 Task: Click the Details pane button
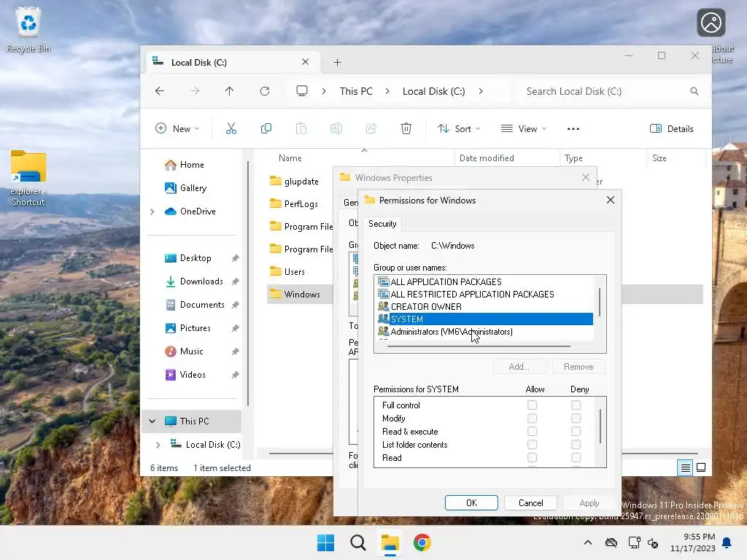672,128
